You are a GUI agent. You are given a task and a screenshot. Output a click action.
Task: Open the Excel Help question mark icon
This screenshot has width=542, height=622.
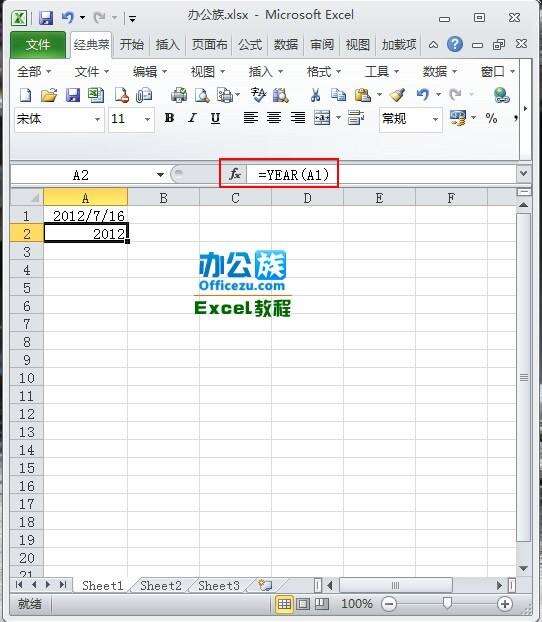pos(455,44)
